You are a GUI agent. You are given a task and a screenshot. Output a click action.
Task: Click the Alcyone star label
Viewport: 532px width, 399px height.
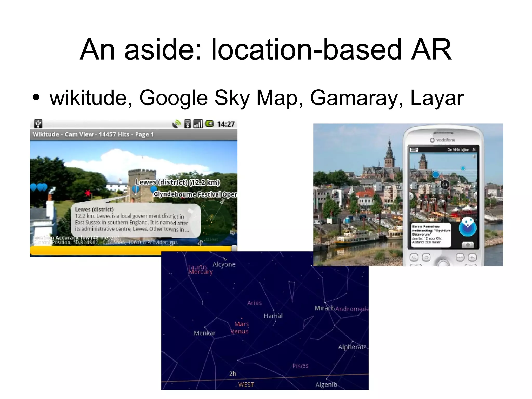224,264
